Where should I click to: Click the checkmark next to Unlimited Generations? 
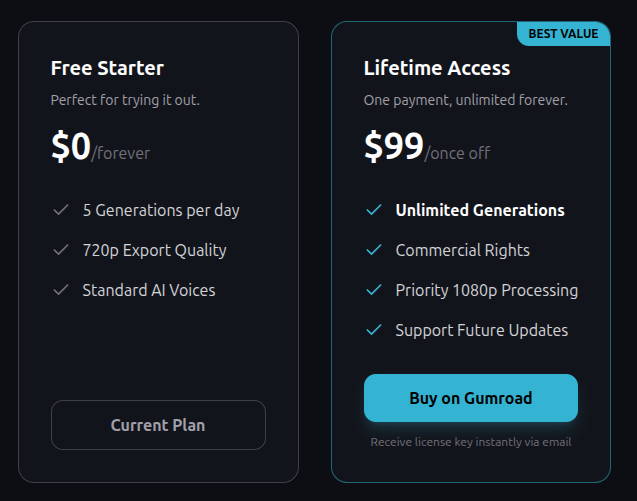click(x=374, y=210)
